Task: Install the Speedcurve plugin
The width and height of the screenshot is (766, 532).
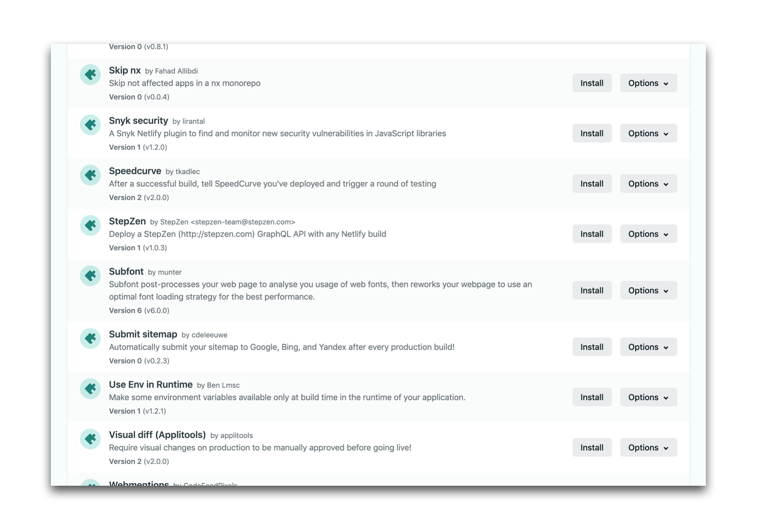Action: click(x=592, y=184)
